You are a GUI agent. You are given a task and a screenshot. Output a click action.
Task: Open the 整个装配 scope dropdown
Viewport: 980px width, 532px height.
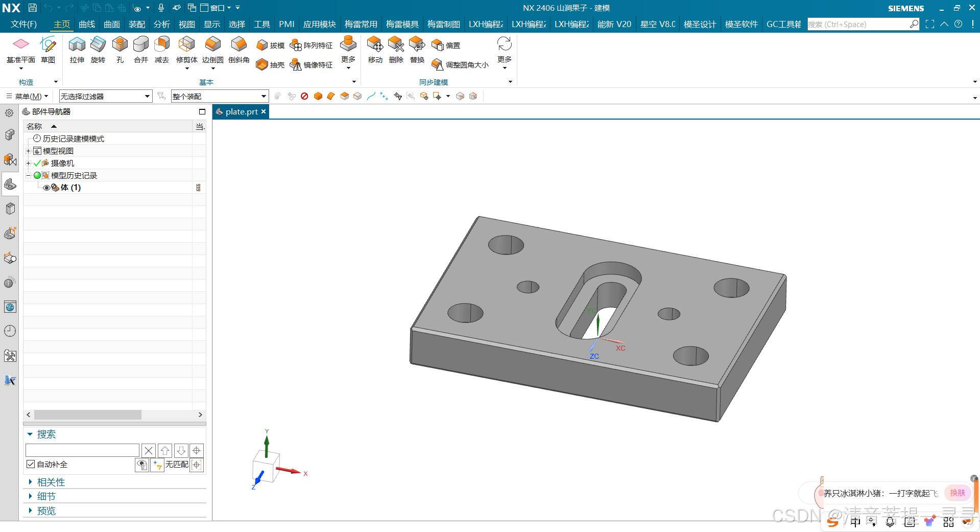click(220, 96)
